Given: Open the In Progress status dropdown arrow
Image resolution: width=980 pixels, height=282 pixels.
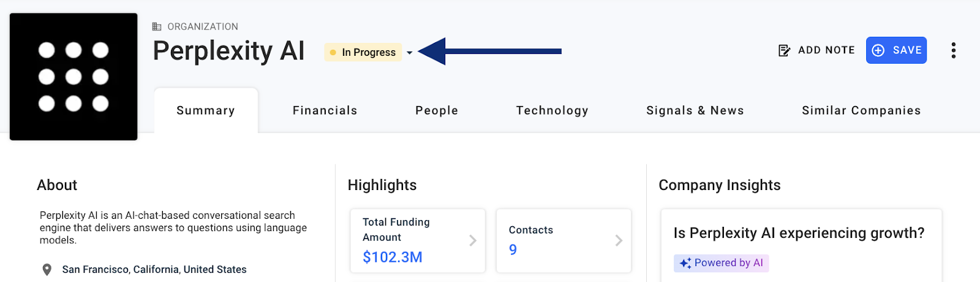Looking at the screenshot, I should pyautogui.click(x=410, y=53).
